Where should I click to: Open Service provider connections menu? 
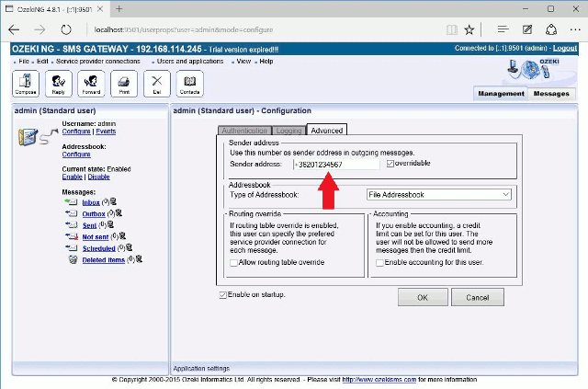click(98, 62)
